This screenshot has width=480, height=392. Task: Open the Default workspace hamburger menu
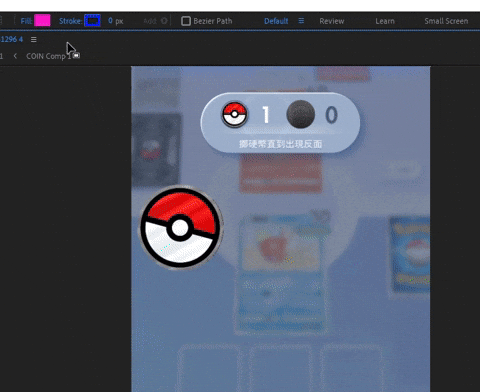pos(301,21)
